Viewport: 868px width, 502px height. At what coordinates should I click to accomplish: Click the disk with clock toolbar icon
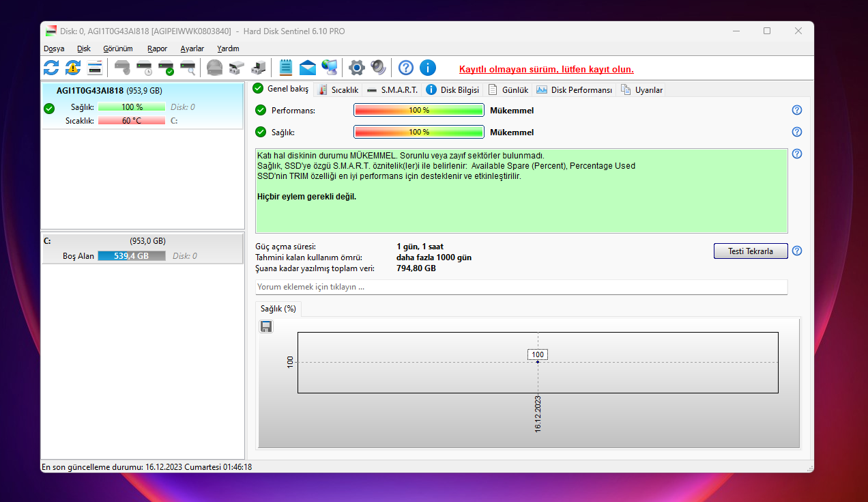pyautogui.click(x=144, y=68)
